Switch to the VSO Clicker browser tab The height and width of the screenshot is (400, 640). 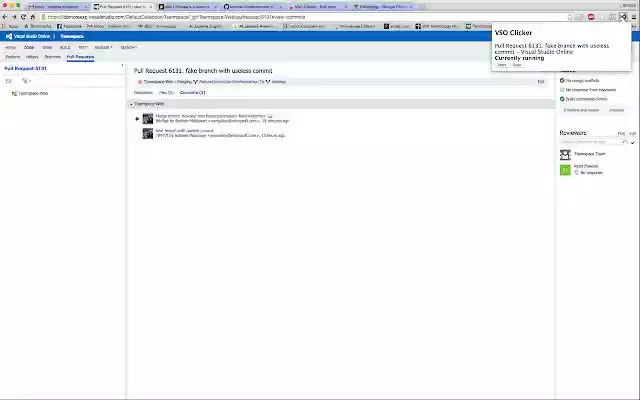[x=318, y=7]
